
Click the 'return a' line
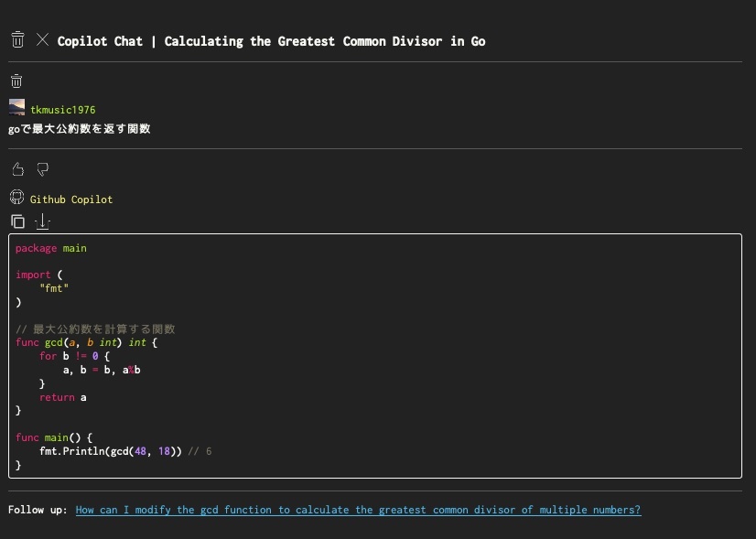63,398
